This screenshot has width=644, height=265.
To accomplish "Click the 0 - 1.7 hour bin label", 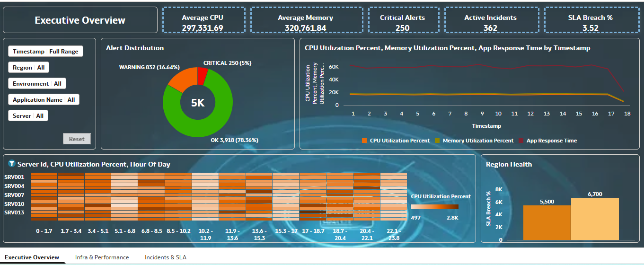I will pos(44,231).
